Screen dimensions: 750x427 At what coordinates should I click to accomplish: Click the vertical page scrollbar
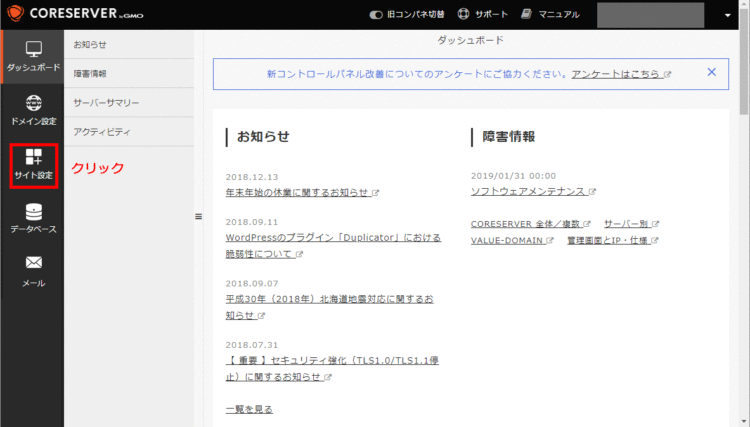point(743,200)
